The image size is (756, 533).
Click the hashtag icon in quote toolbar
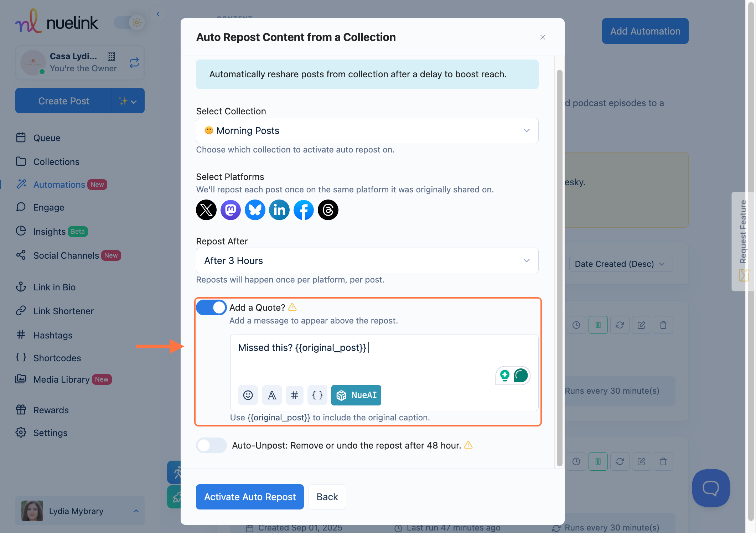294,395
